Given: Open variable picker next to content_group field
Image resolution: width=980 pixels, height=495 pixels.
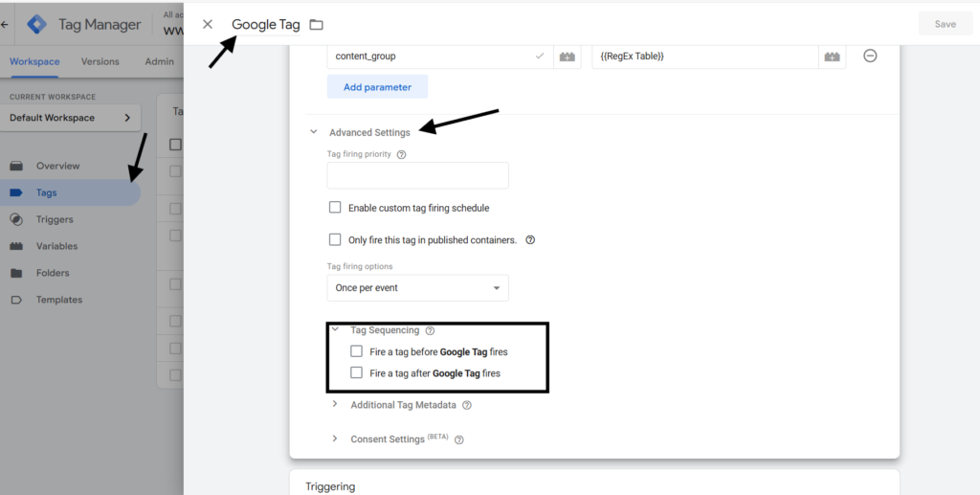Looking at the screenshot, I should (567, 56).
